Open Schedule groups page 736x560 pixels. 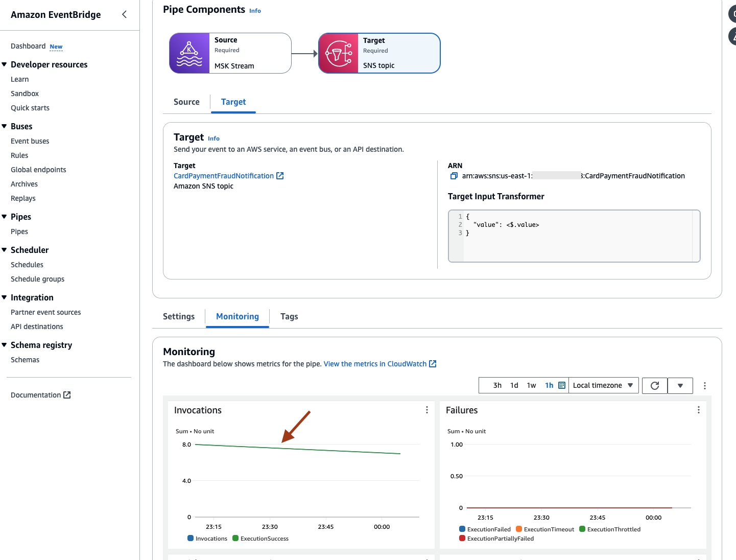[38, 279]
